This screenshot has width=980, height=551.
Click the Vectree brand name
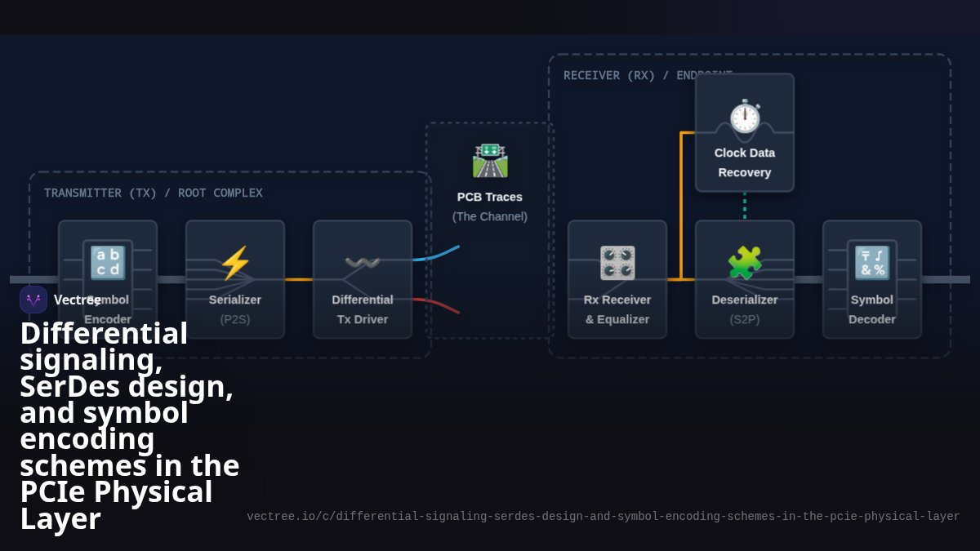(x=78, y=300)
